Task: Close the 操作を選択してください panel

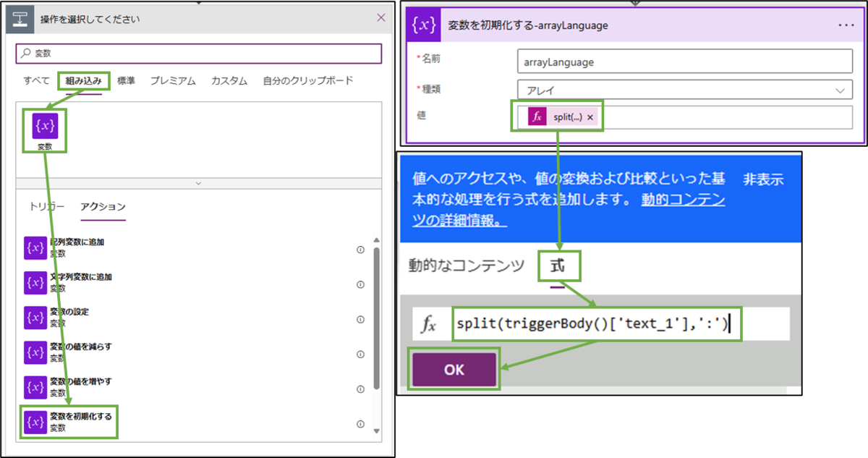Action: [x=381, y=19]
